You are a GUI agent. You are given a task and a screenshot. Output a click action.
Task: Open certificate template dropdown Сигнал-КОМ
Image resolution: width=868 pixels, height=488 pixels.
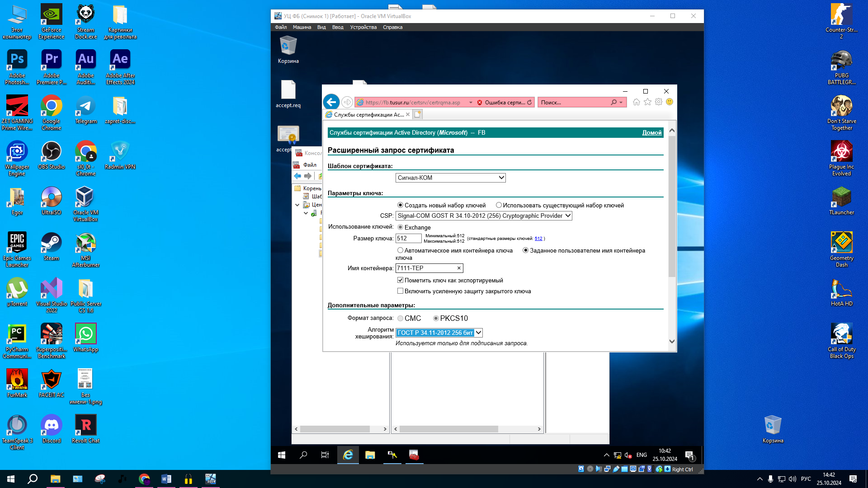(450, 178)
